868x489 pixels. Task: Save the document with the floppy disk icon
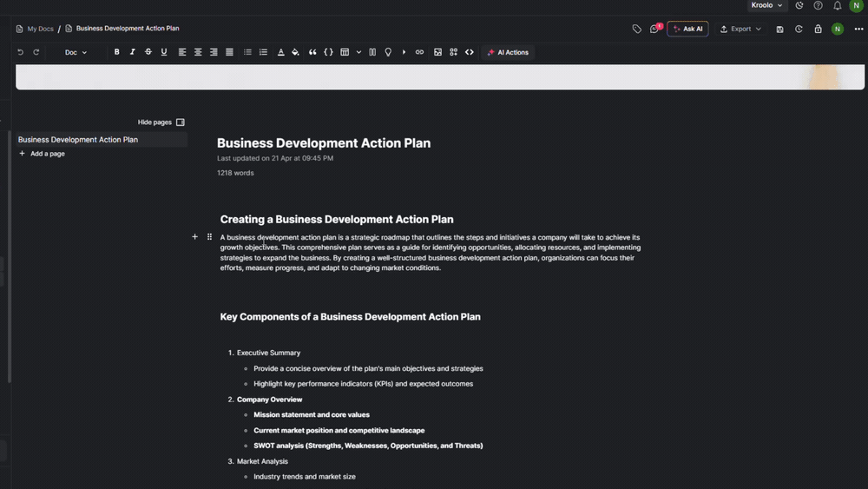[x=779, y=29]
